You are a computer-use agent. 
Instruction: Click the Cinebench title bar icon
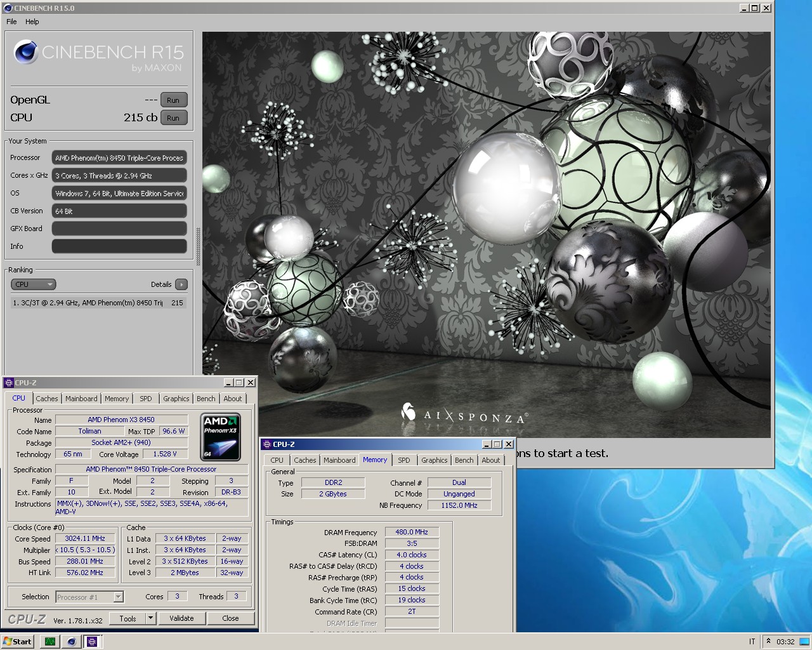coord(8,8)
